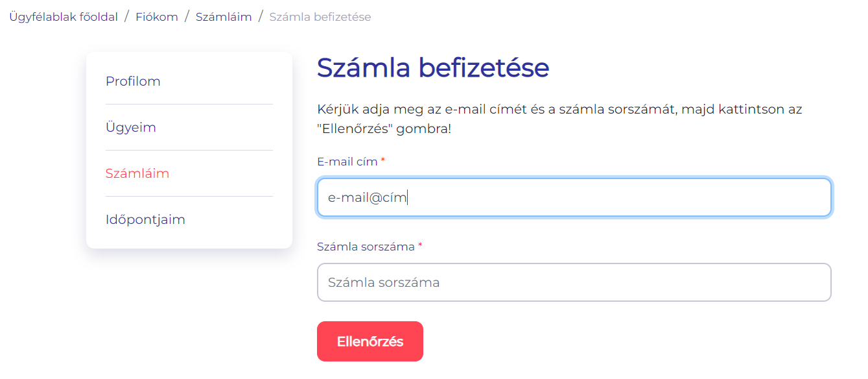Click into the Számla sorszáma input field
This screenshot has height=379, width=868.
click(x=574, y=282)
